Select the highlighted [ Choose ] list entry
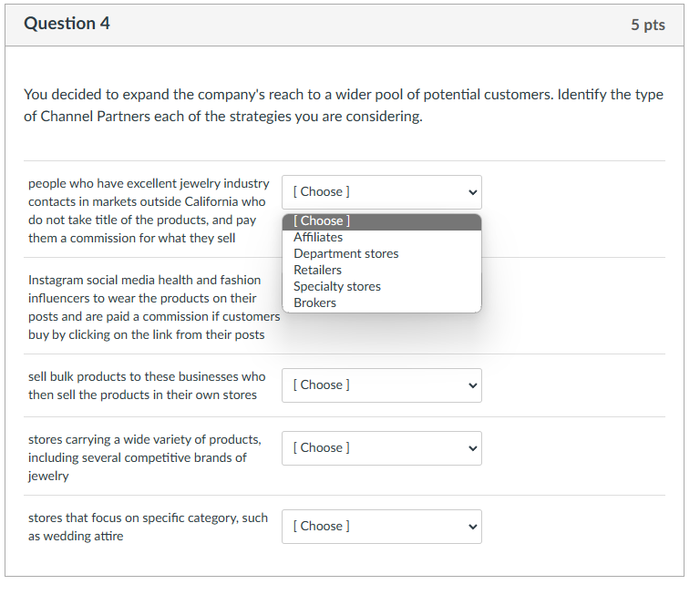 (x=322, y=221)
